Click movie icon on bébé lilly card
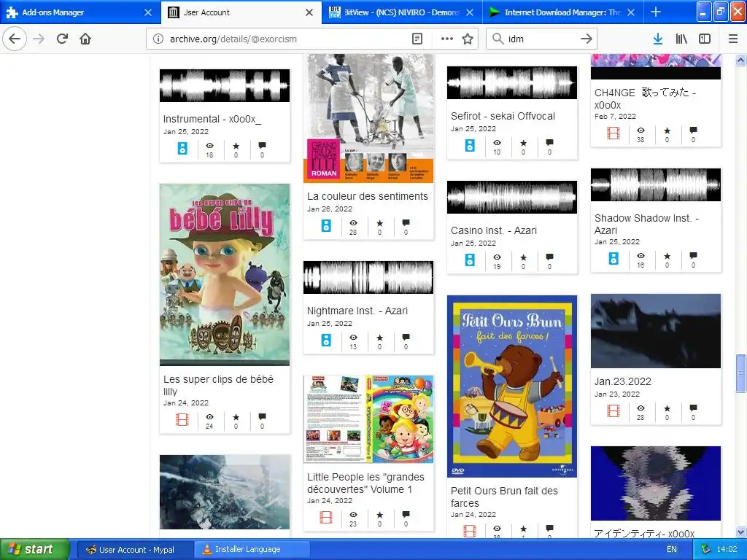Viewport: 747px width, 560px height. pos(182,419)
